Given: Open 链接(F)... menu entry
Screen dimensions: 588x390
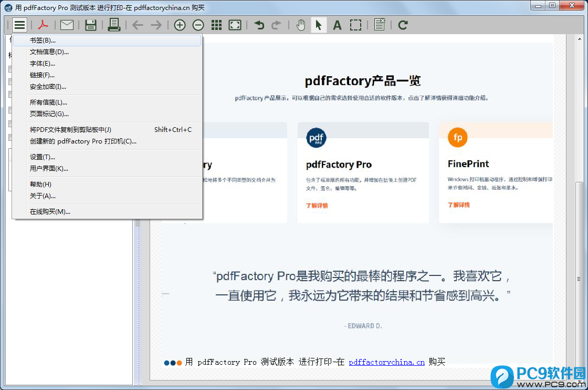Looking at the screenshot, I should click(107, 75).
